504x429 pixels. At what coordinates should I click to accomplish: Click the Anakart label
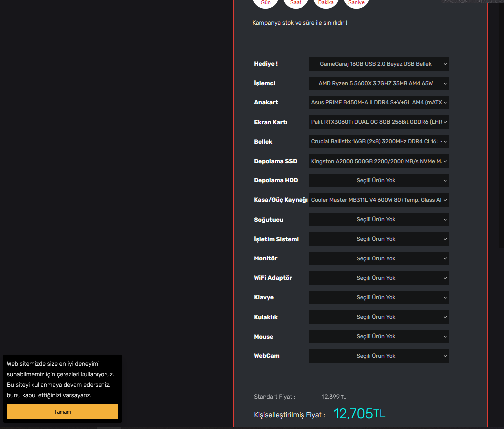pos(266,102)
